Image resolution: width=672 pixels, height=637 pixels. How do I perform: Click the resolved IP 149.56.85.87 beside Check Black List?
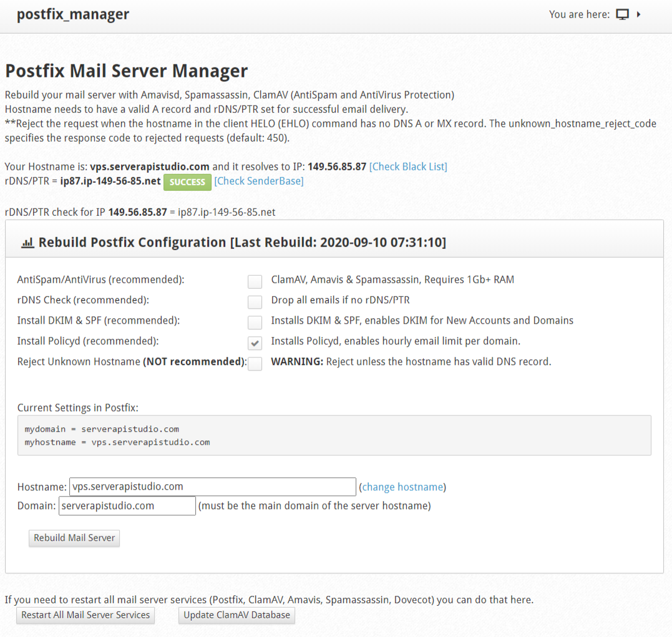click(337, 167)
